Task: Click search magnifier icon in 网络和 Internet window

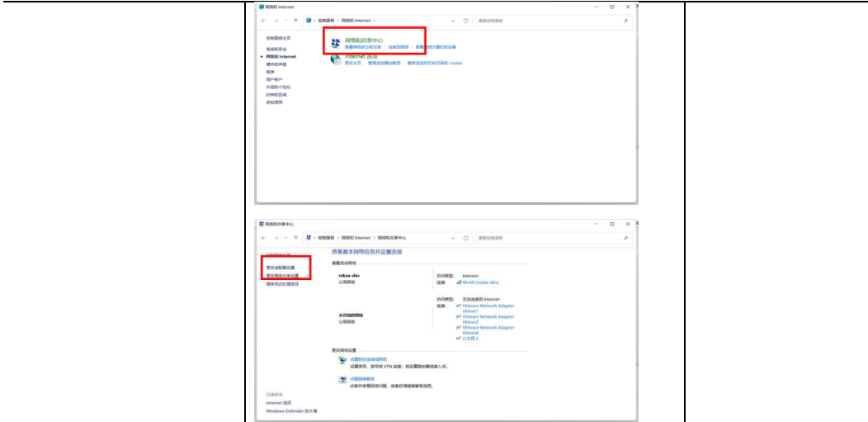Action: 625,21
